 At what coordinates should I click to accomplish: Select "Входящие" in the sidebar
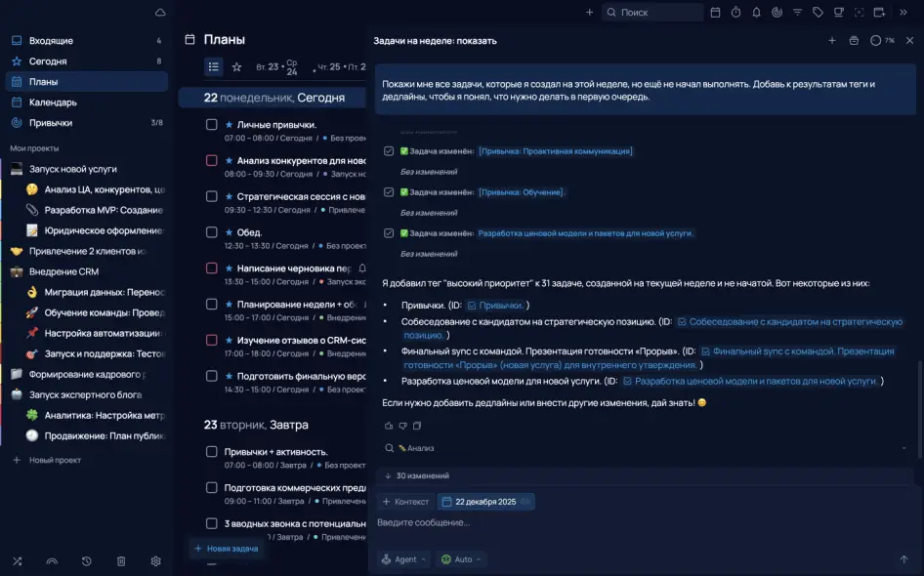click(x=51, y=41)
